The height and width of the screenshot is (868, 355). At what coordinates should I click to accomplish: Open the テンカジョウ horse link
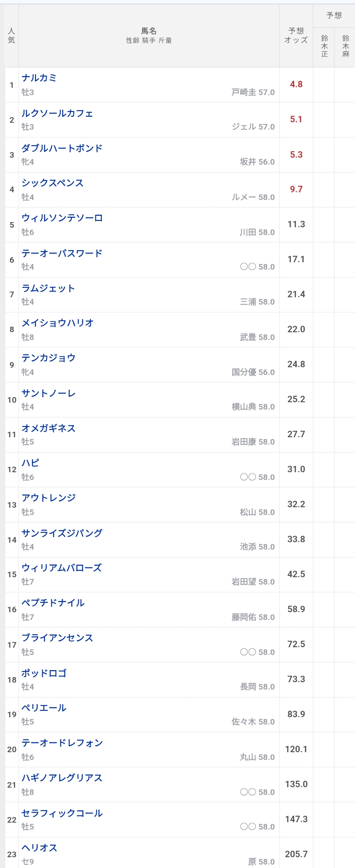pos(48,358)
